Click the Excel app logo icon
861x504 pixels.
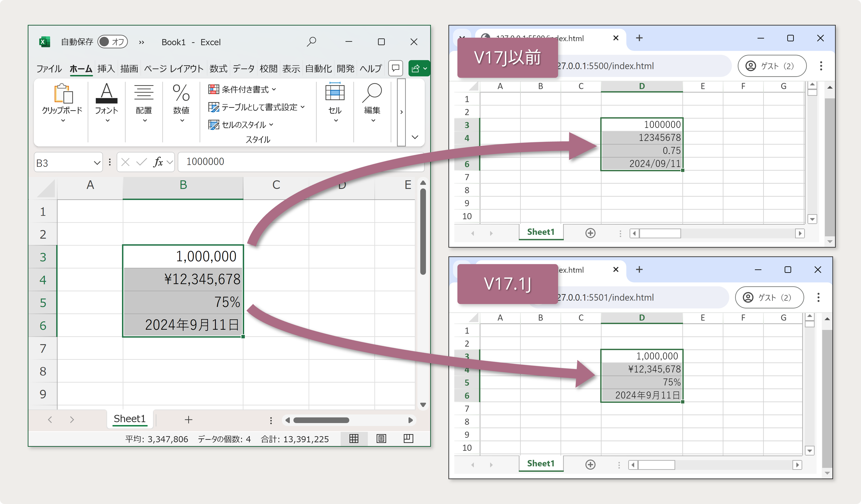pos(44,42)
